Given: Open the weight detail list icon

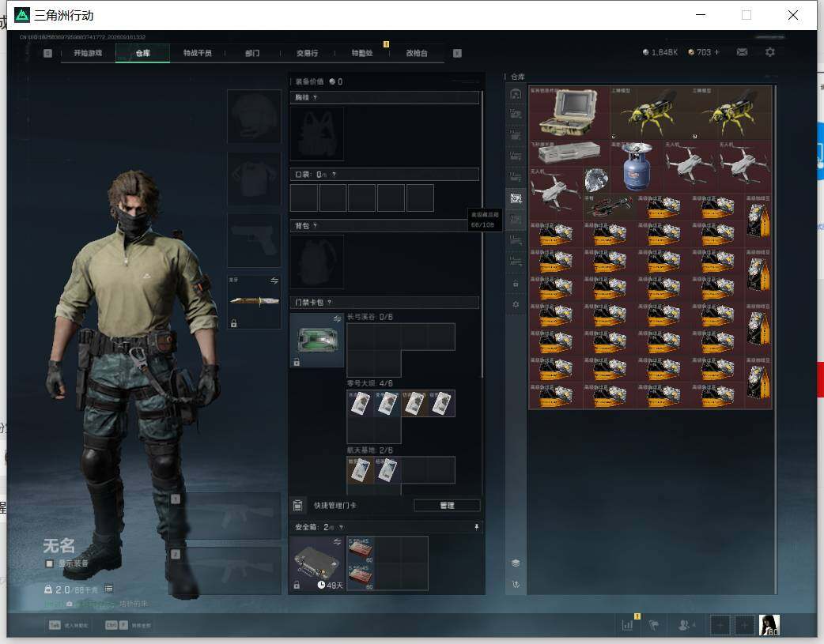Looking at the screenshot, I should pos(108,589).
